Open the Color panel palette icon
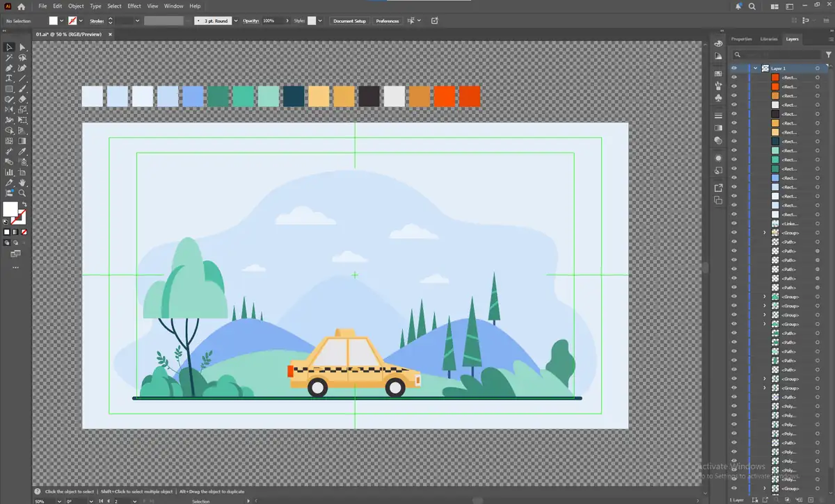The width and height of the screenshot is (835, 504). pyautogui.click(x=719, y=43)
